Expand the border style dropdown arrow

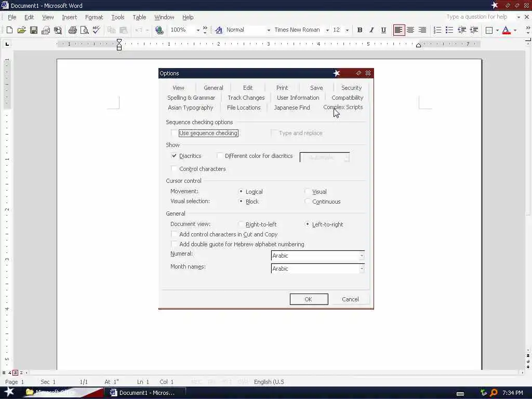coord(497,30)
